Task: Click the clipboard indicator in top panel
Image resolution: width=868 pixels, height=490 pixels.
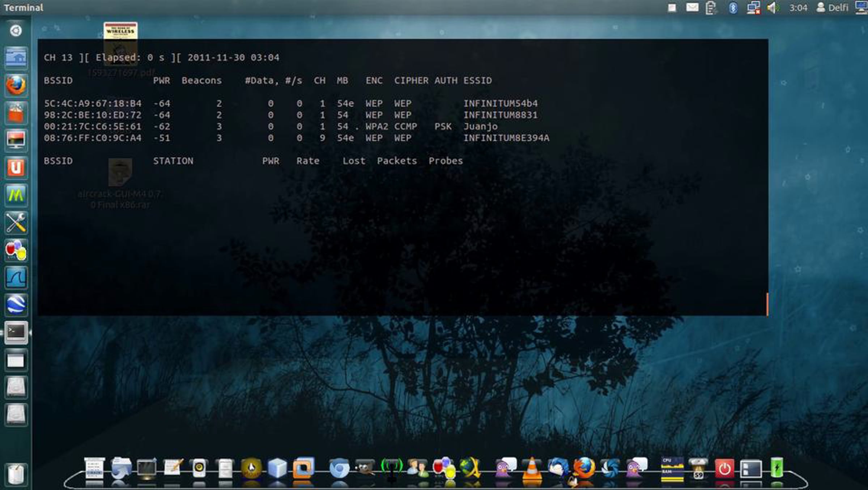Action: [x=711, y=8]
